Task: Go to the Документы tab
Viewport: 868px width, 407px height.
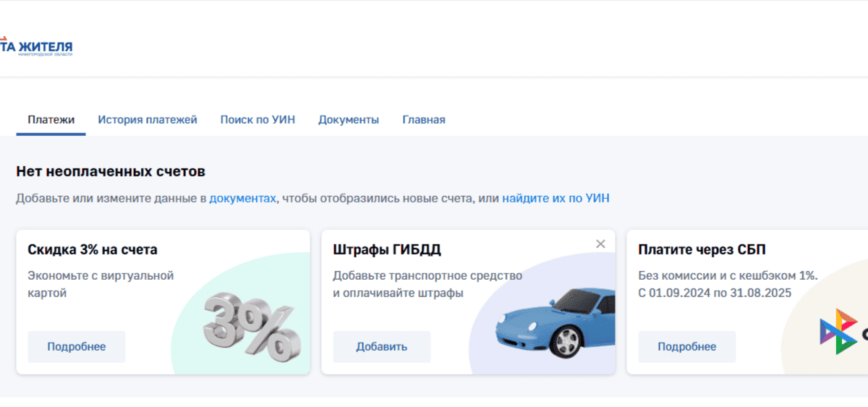Action: (x=349, y=120)
